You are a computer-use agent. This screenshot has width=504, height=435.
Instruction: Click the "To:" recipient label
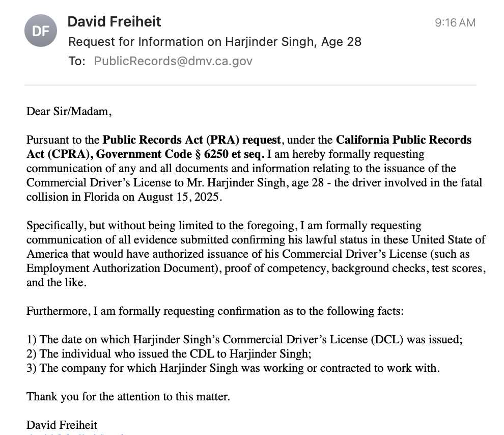click(76, 61)
